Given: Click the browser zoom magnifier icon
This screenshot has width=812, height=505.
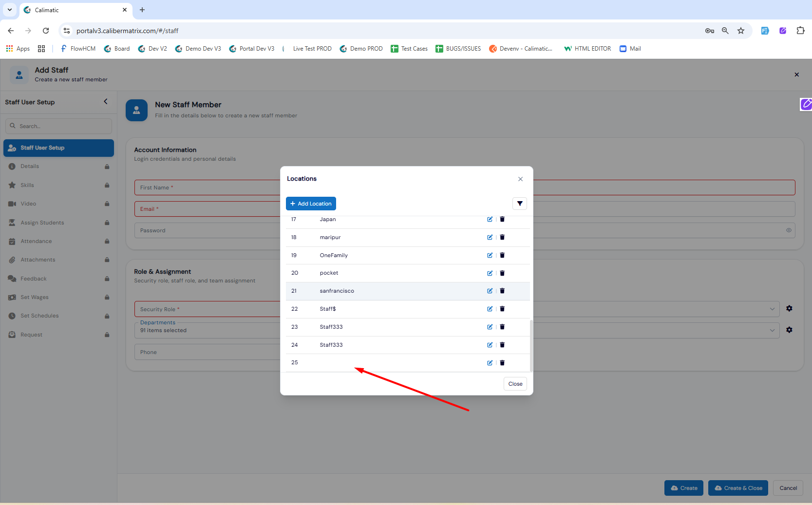Looking at the screenshot, I should [725, 31].
